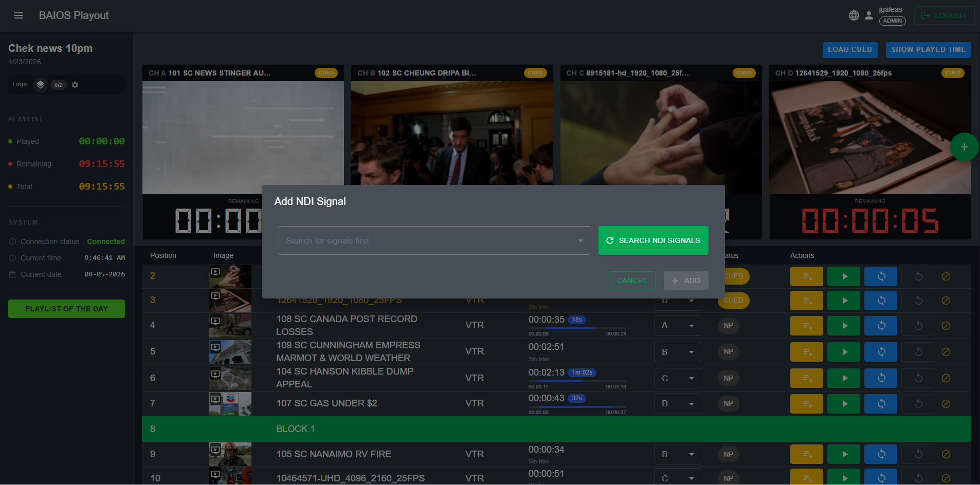Click the Load Cued button
This screenshot has height=485, width=980.
pos(850,50)
